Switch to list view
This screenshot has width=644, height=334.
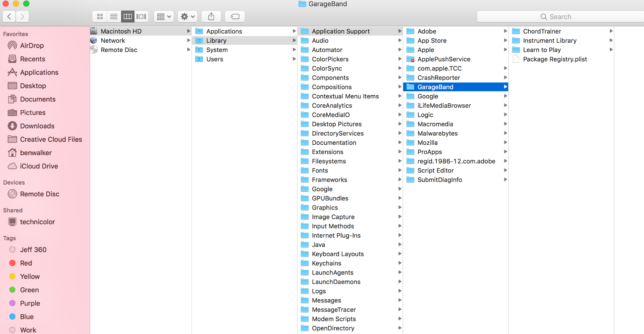(114, 16)
